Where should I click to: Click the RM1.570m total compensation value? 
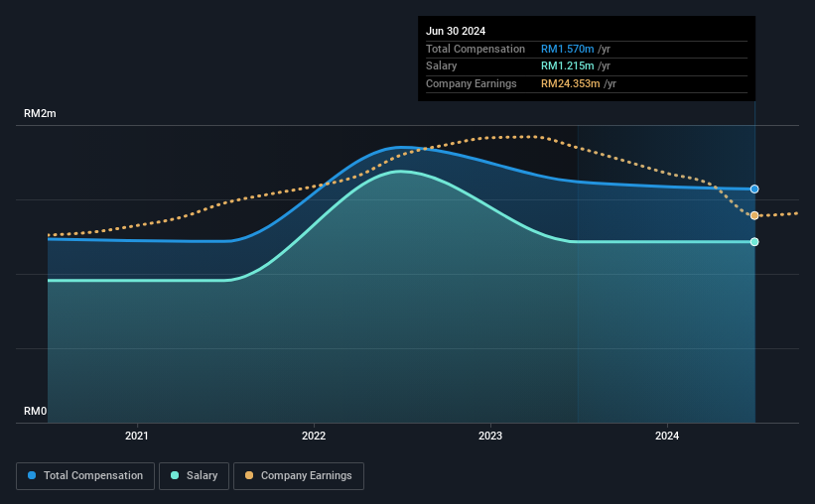click(x=567, y=49)
